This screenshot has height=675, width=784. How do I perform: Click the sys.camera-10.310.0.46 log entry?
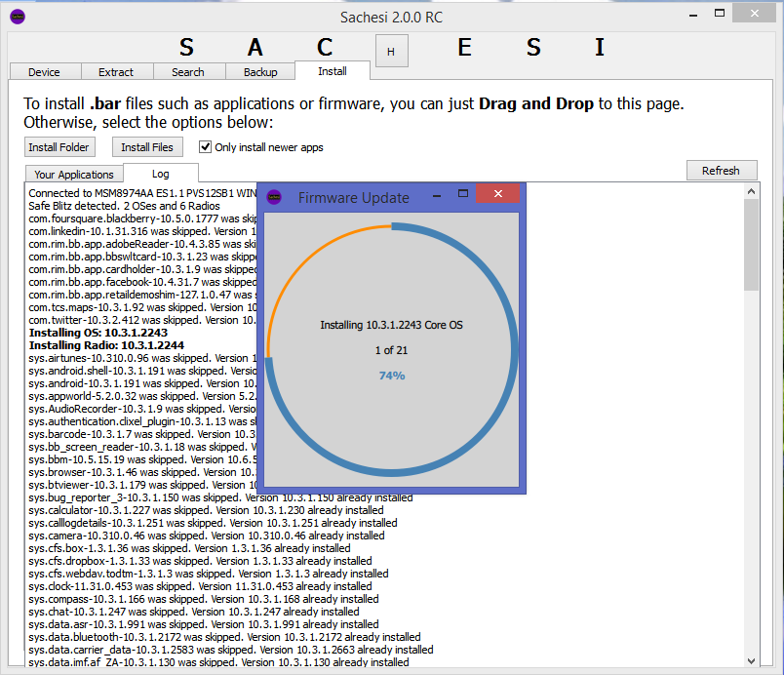point(207,536)
